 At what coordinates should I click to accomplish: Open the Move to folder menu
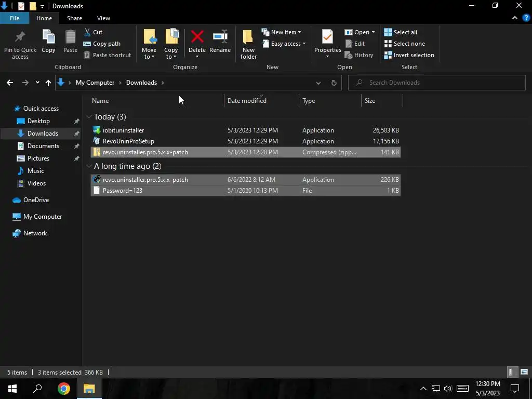pyautogui.click(x=149, y=44)
